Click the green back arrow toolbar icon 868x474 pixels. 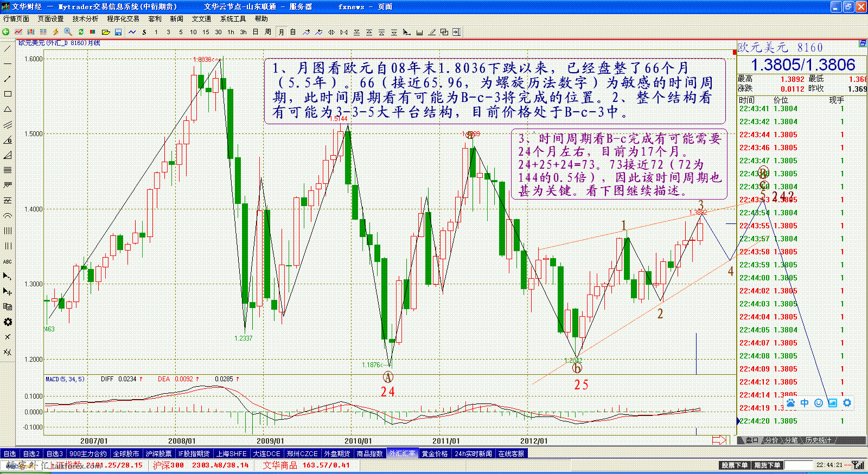pyautogui.click(x=5, y=32)
